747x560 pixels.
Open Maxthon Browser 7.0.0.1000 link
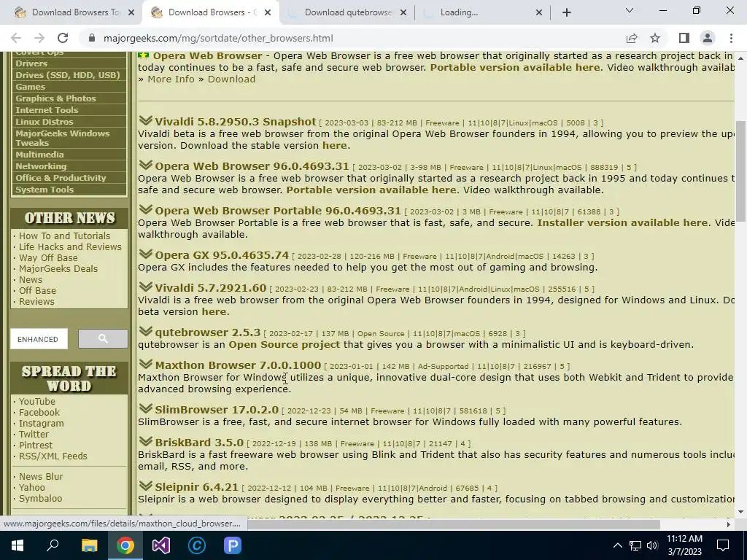(x=238, y=365)
